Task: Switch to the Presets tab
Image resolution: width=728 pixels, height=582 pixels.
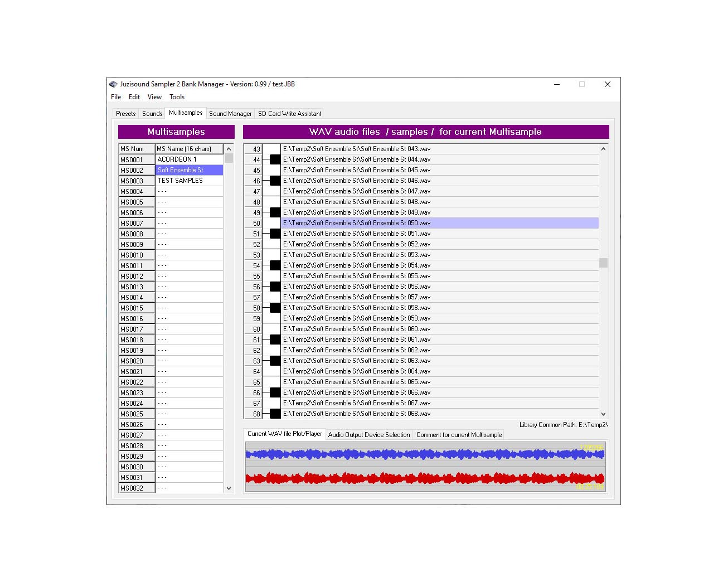Action: 125,114
